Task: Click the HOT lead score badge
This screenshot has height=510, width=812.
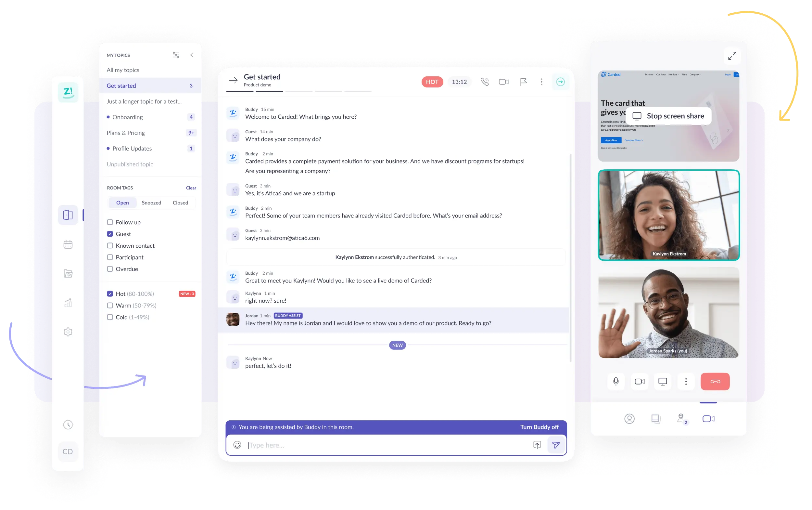Action: click(432, 82)
